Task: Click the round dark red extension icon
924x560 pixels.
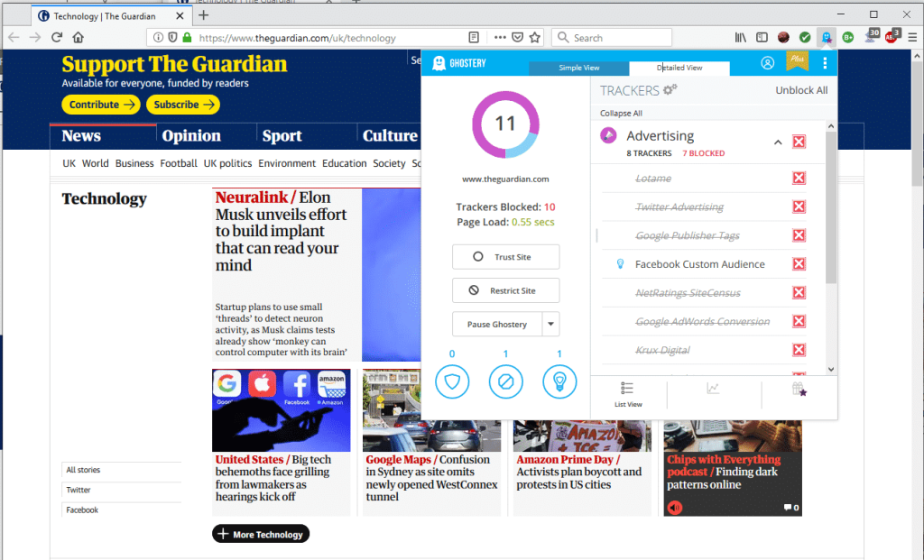Action: tap(783, 38)
